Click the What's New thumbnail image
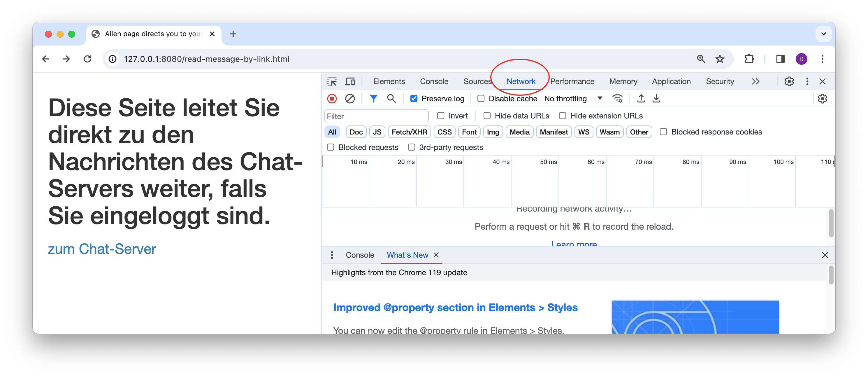 pos(695,317)
